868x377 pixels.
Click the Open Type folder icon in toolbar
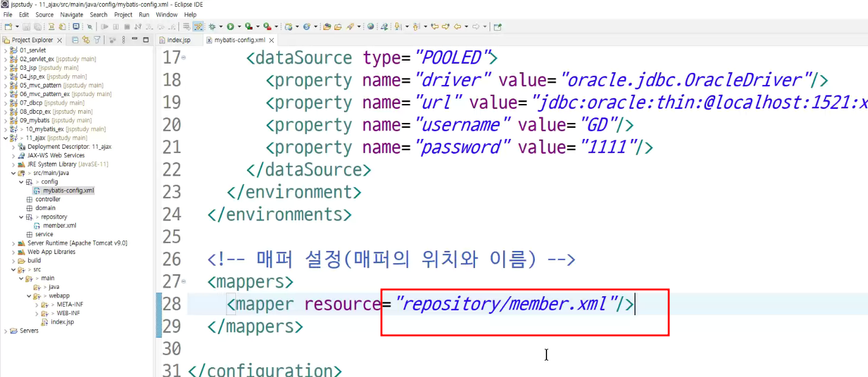pyautogui.click(x=326, y=27)
